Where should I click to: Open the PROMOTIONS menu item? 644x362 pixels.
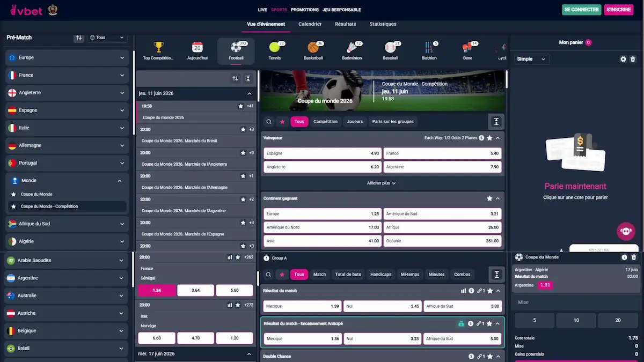[x=305, y=10]
